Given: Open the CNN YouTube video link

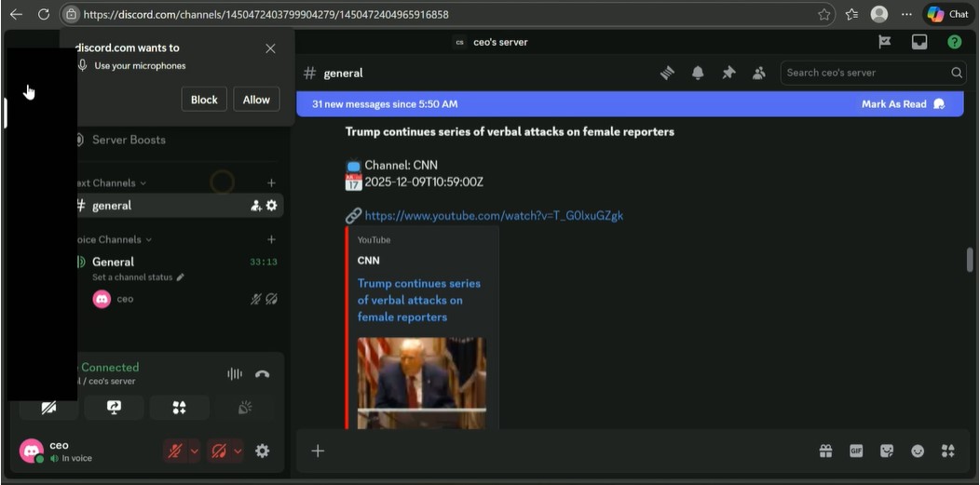Looking at the screenshot, I should click(x=494, y=216).
